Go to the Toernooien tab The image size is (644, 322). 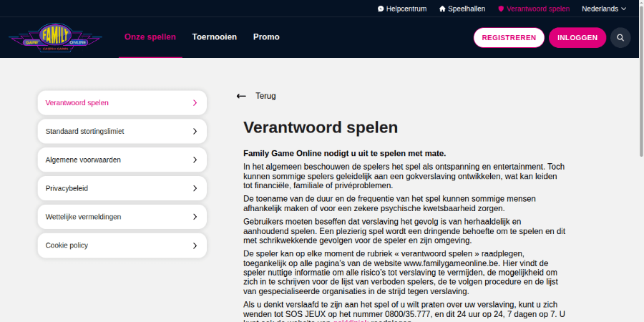click(x=215, y=37)
